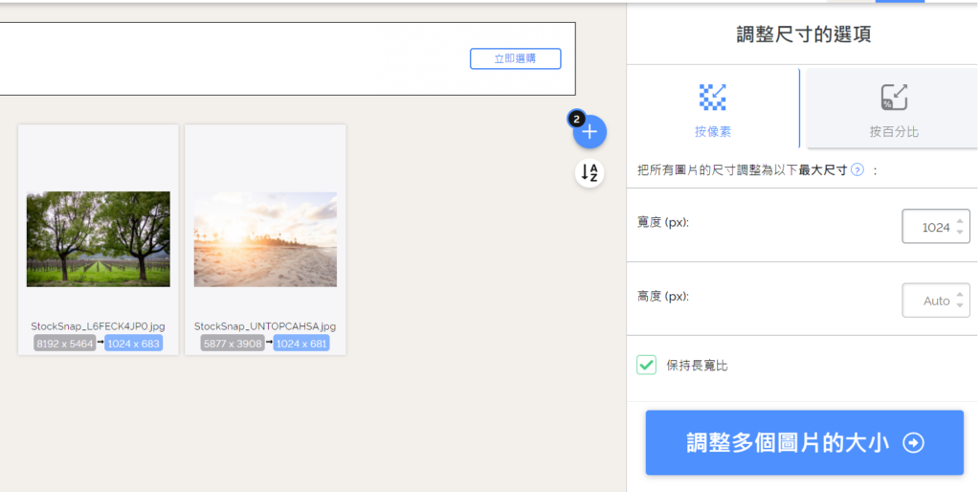Select the vineyard trees image thumbnail
This screenshot has width=980, height=492.
click(99, 239)
